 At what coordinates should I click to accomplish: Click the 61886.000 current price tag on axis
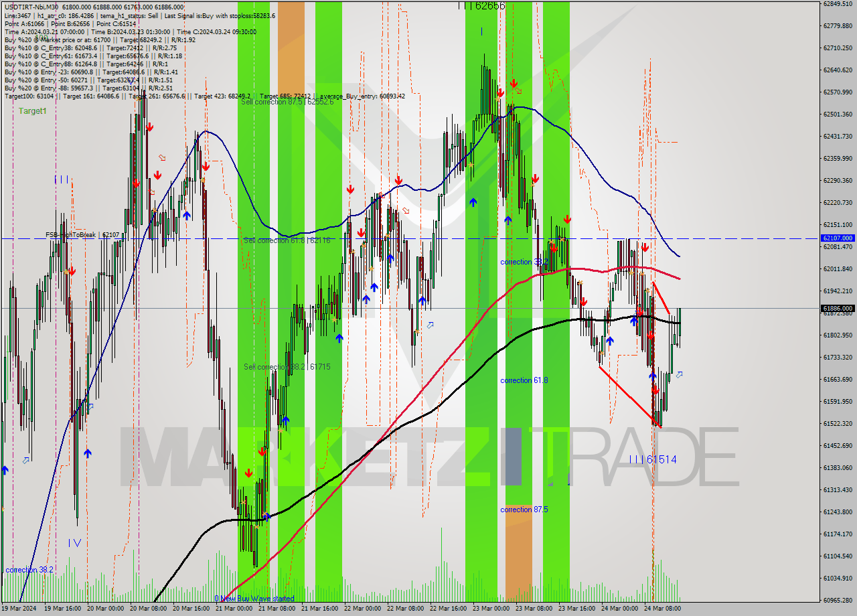click(837, 309)
